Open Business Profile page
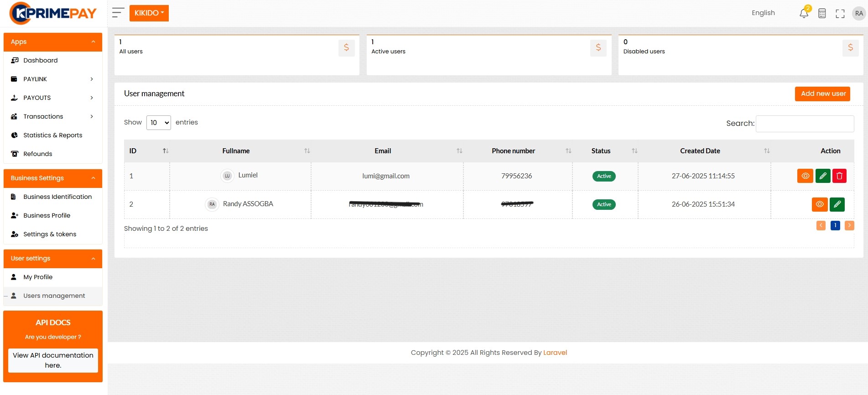Viewport: 868px width, 395px height. (x=53, y=215)
